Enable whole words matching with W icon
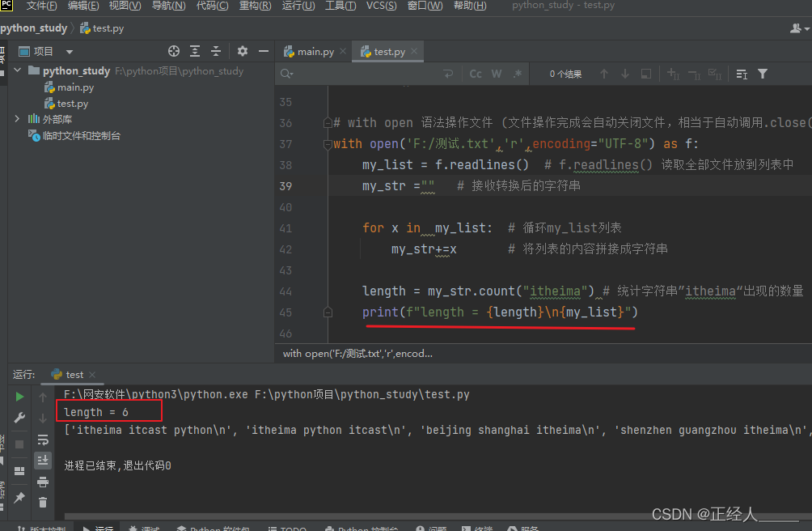The width and height of the screenshot is (812, 531). [x=496, y=73]
